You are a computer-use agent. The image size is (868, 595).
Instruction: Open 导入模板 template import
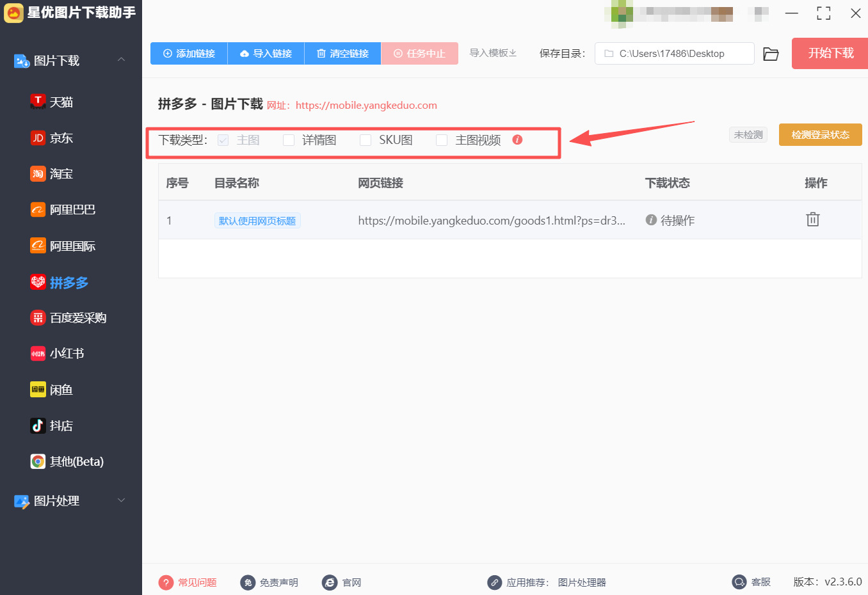pos(493,53)
